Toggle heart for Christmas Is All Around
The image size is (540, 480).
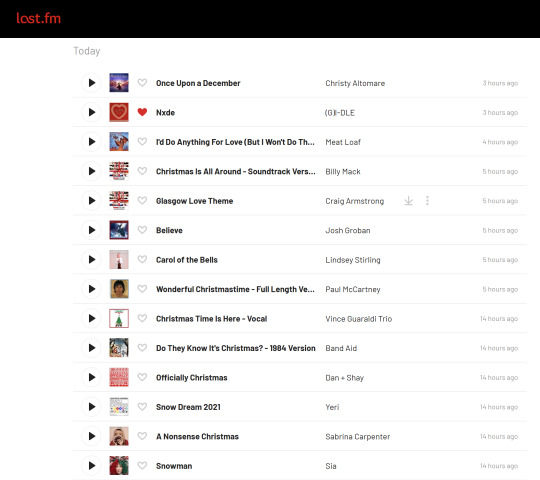pyautogui.click(x=142, y=171)
